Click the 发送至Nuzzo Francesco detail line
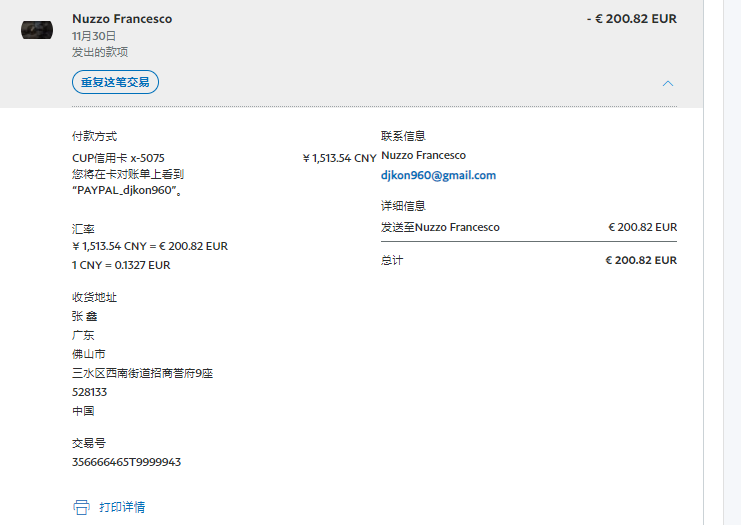The width and height of the screenshot is (741, 525). tap(440, 227)
